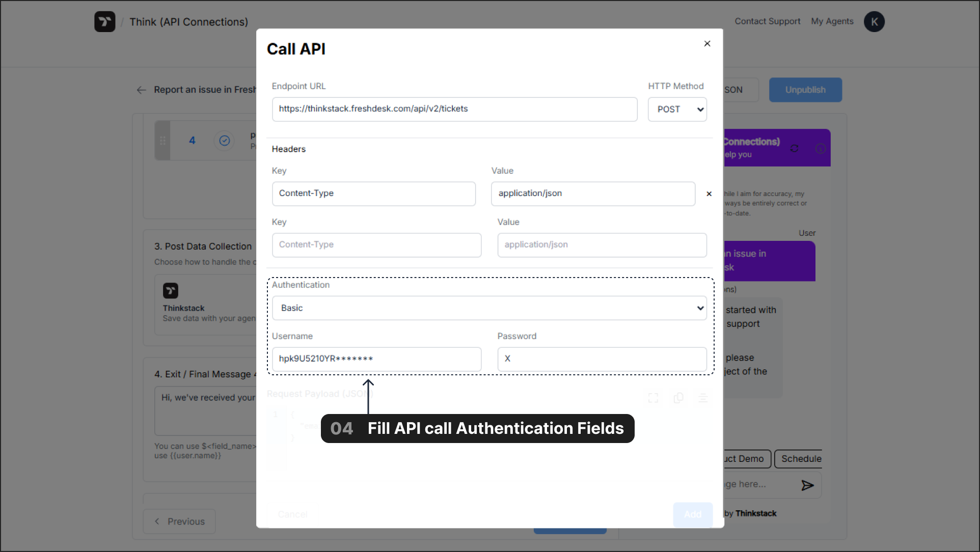The image size is (980, 552).
Task: Send a chat message with the arrow icon
Action: [808, 485]
